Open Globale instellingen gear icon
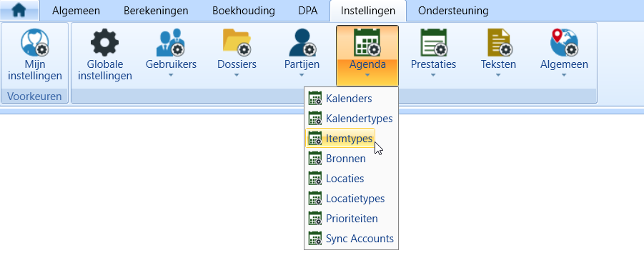 coord(105,43)
